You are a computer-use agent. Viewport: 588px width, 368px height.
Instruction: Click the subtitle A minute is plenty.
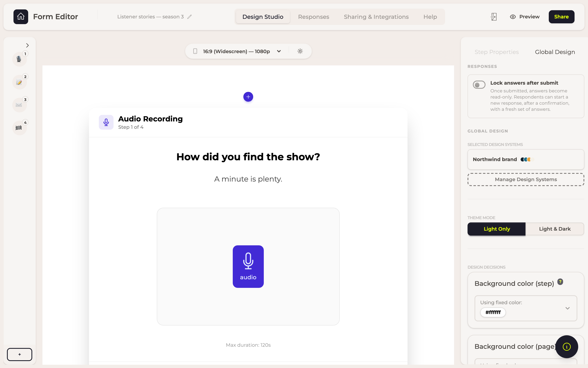pos(248,179)
